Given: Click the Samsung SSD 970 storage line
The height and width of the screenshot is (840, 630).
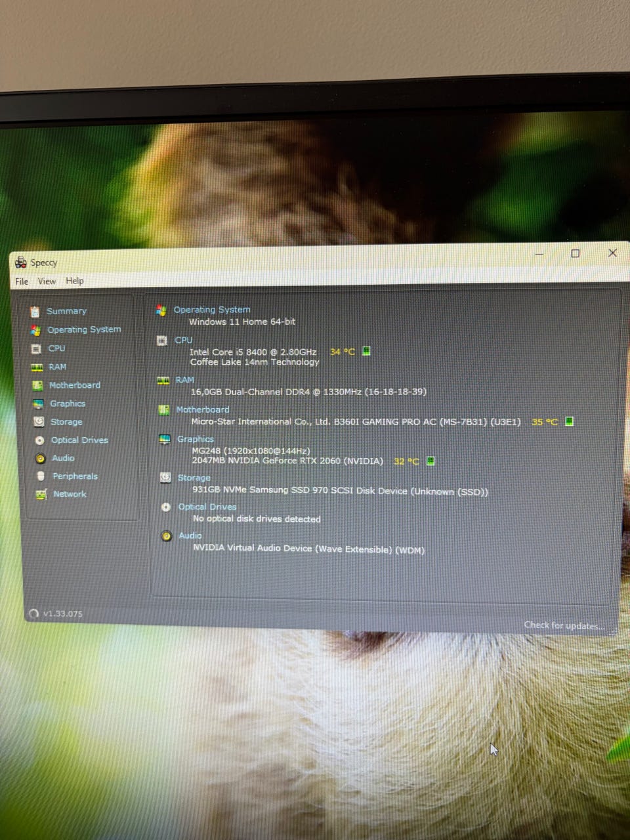Looking at the screenshot, I should pos(340,490).
